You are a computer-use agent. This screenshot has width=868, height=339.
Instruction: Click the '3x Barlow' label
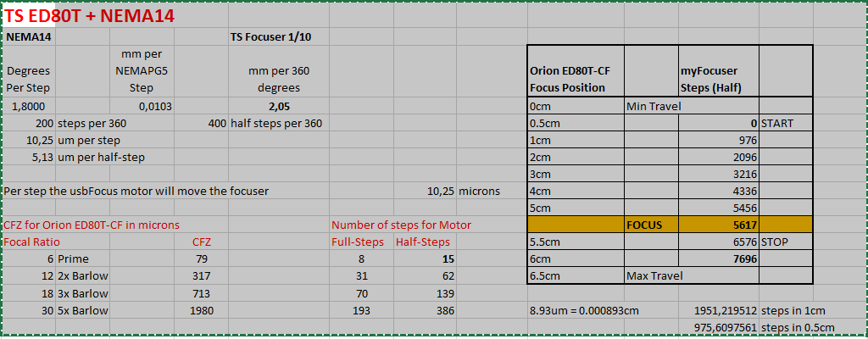point(82,292)
